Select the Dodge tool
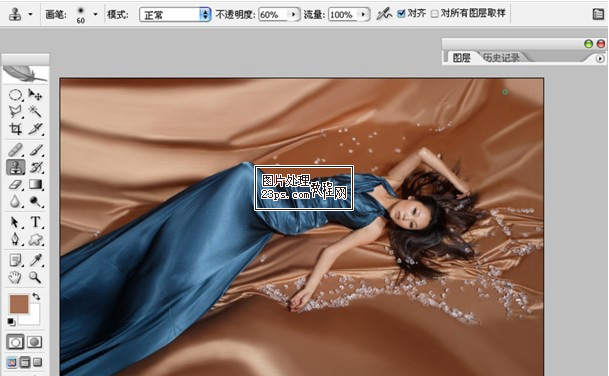Screen dimensions: 609x376 point(35,201)
